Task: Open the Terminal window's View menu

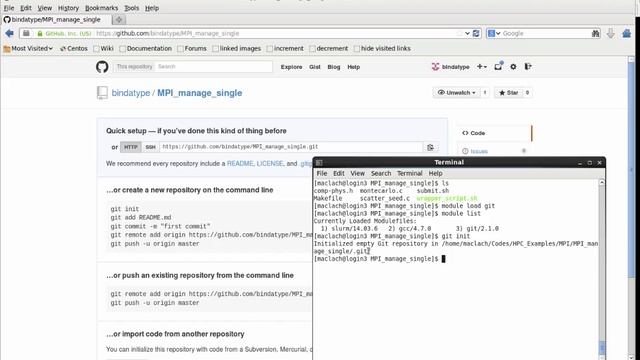Action: pos(357,173)
